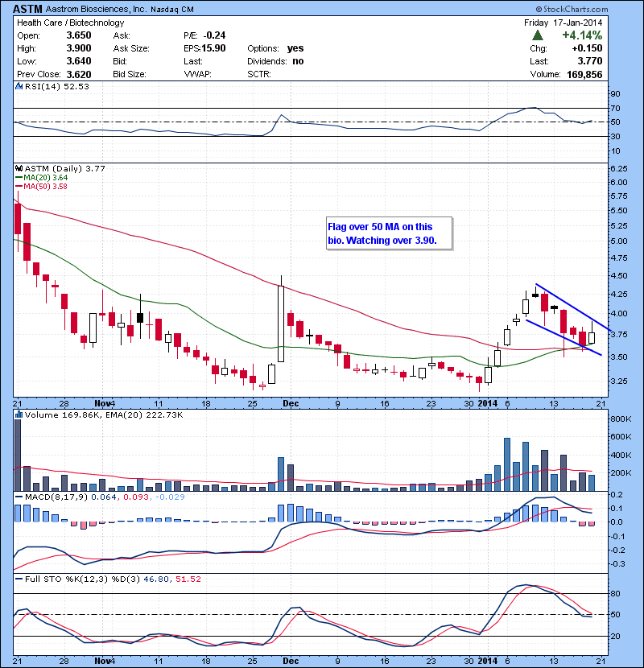Click the '+4.14%' percent change value
Viewport: 644px width, 668px height.
tap(582, 35)
